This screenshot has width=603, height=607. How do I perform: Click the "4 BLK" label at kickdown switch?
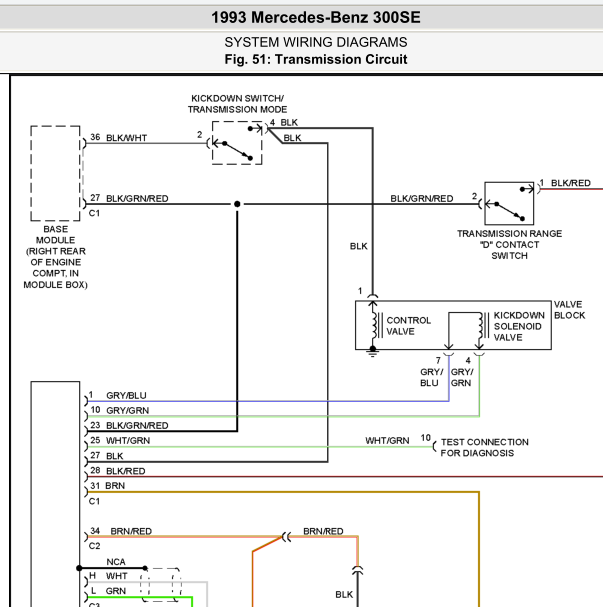[284, 122]
